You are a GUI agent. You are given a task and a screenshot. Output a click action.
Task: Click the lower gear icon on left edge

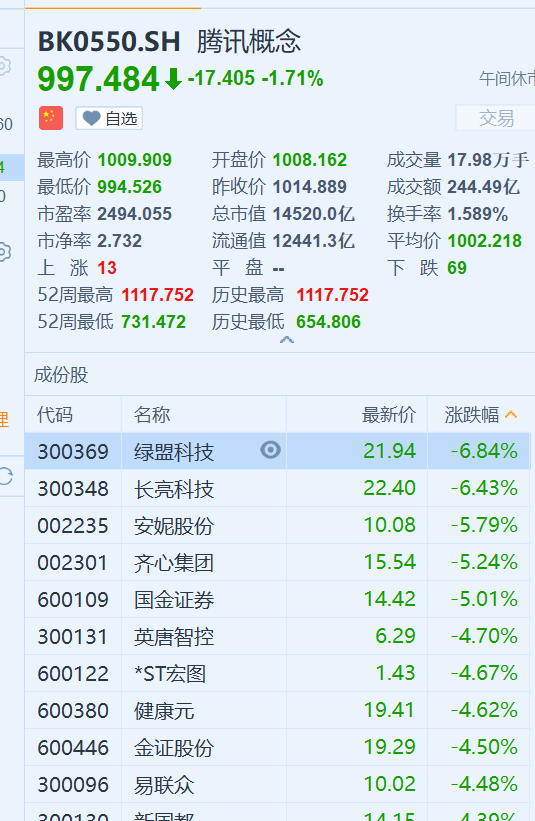tap(4, 252)
